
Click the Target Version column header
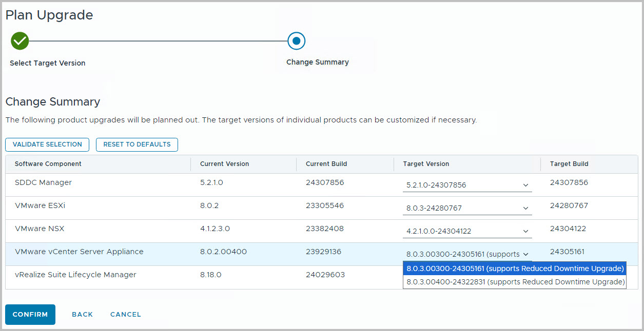coord(426,164)
